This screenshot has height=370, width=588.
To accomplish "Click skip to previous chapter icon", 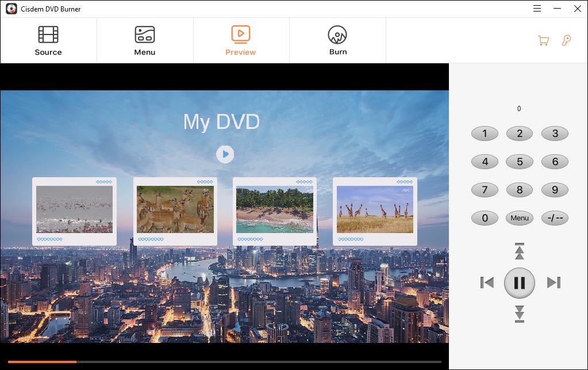I will tap(486, 283).
